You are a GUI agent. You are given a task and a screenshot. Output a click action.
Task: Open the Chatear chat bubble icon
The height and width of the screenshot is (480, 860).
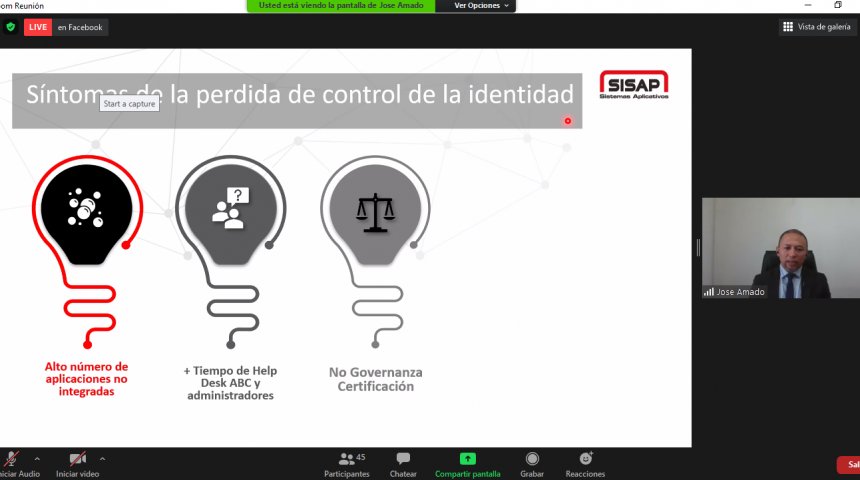click(x=403, y=459)
